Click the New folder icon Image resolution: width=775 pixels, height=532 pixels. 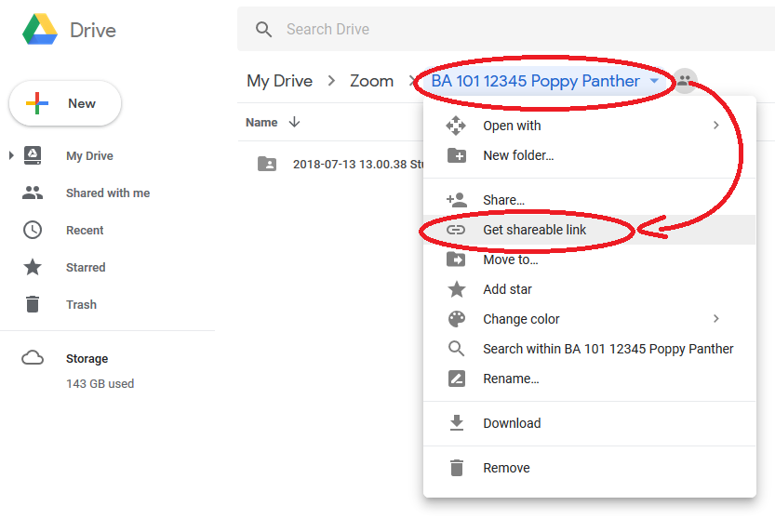click(456, 155)
